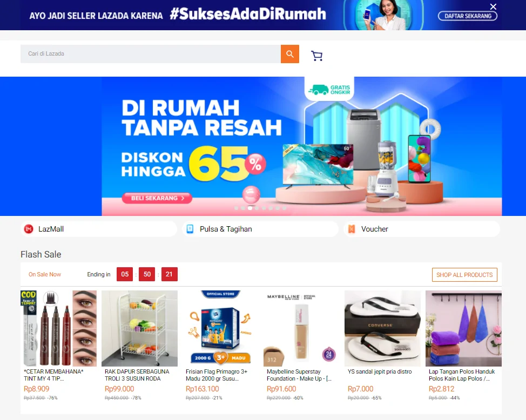
Task: Open the Rak Dapur trolley product image
Action: [x=139, y=328]
